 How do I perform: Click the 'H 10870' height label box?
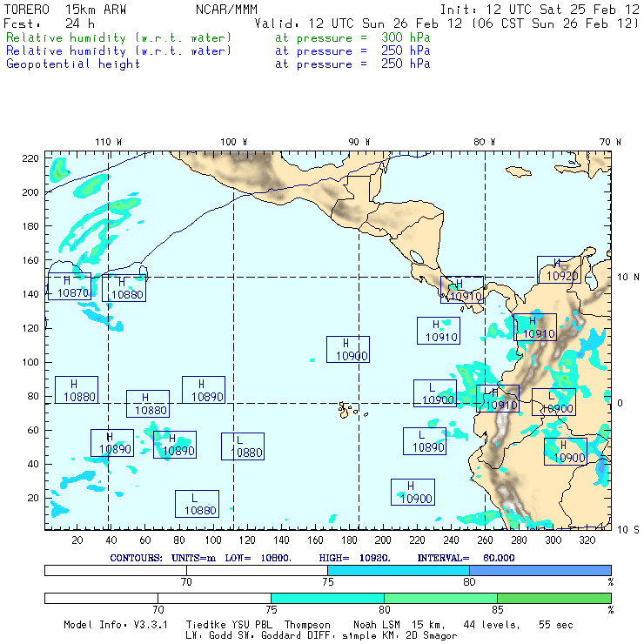click(70, 286)
